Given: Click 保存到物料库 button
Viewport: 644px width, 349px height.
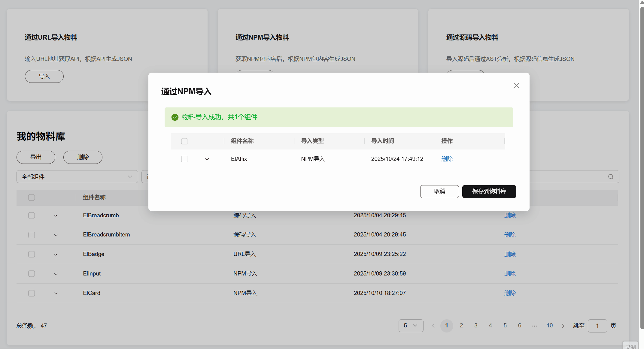Looking at the screenshot, I should click(489, 191).
